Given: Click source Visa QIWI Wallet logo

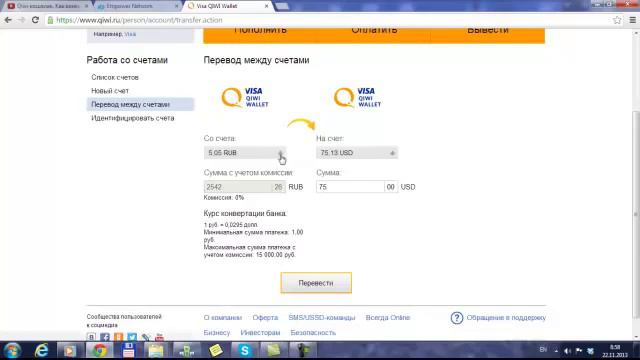Looking at the screenshot, I should click(244, 98).
